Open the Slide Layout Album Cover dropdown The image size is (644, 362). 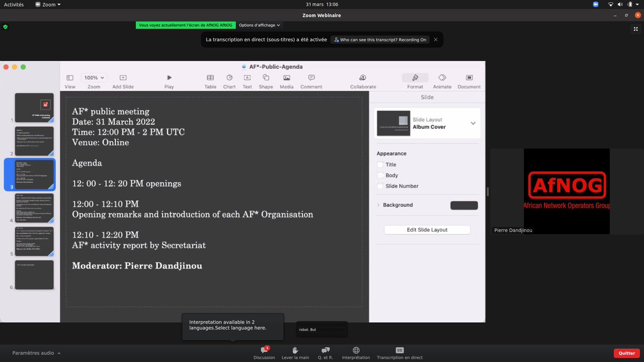(x=427, y=123)
